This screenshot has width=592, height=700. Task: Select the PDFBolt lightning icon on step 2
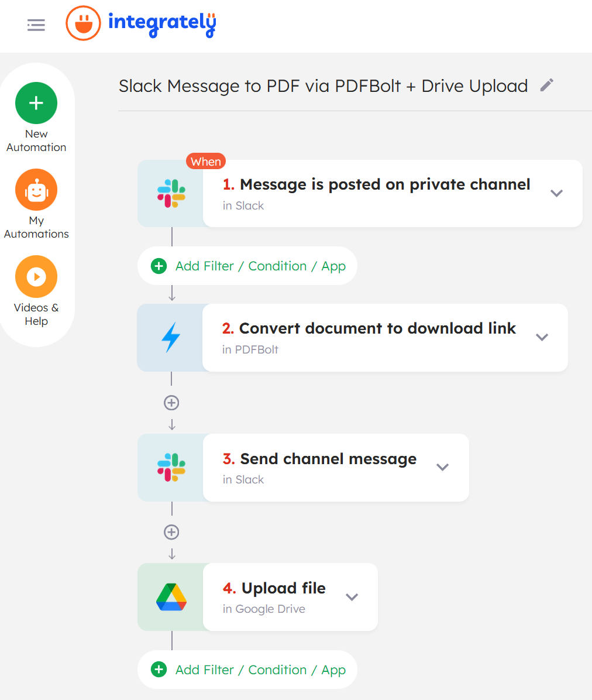[x=170, y=337]
